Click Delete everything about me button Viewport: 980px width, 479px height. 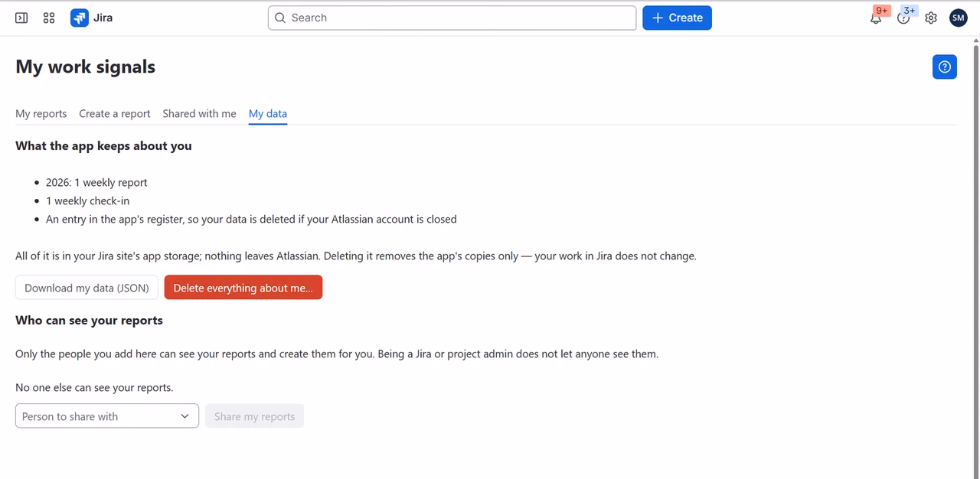243,288
